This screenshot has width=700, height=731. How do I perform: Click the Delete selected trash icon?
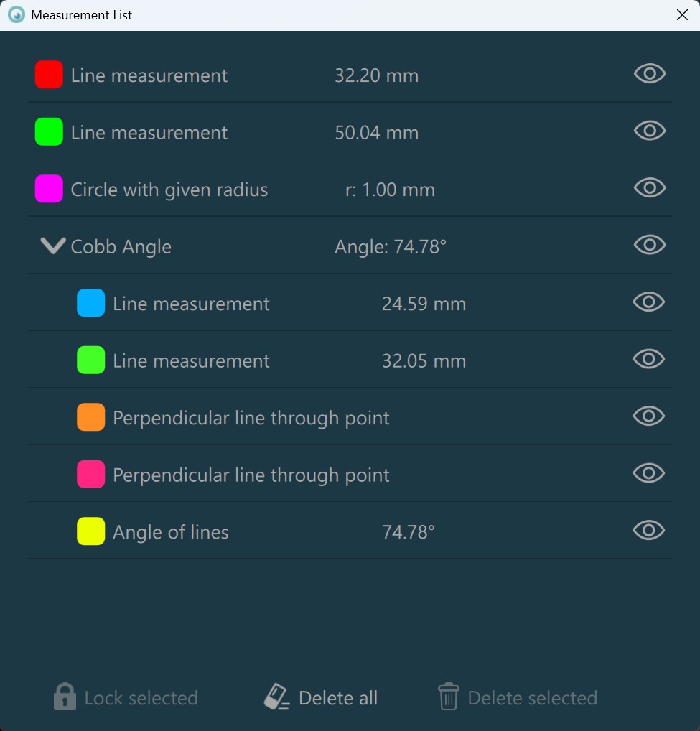click(449, 697)
